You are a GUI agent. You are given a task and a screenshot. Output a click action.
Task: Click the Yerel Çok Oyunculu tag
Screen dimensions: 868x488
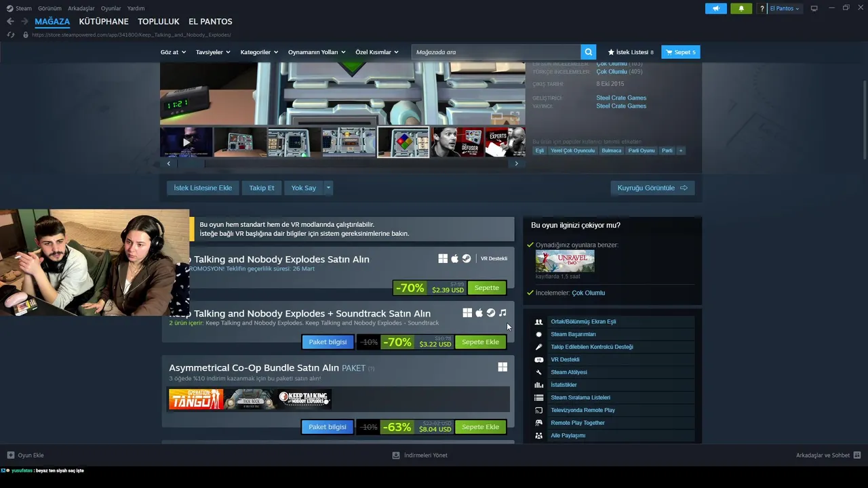click(x=572, y=150)
